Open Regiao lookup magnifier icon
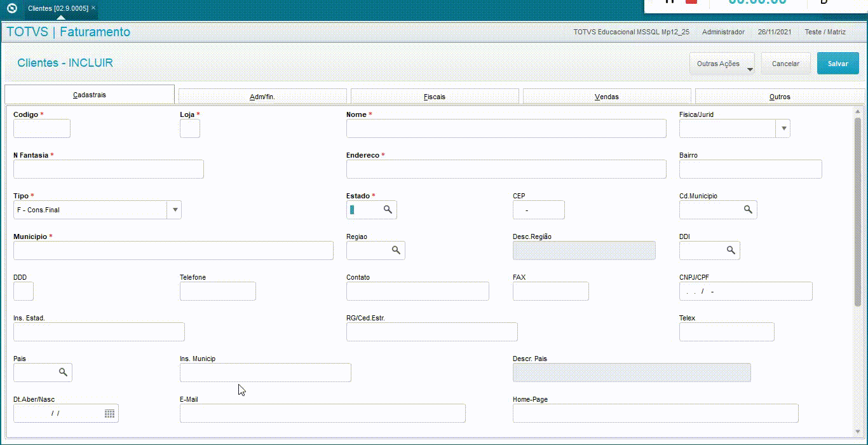 coord(396,250)
